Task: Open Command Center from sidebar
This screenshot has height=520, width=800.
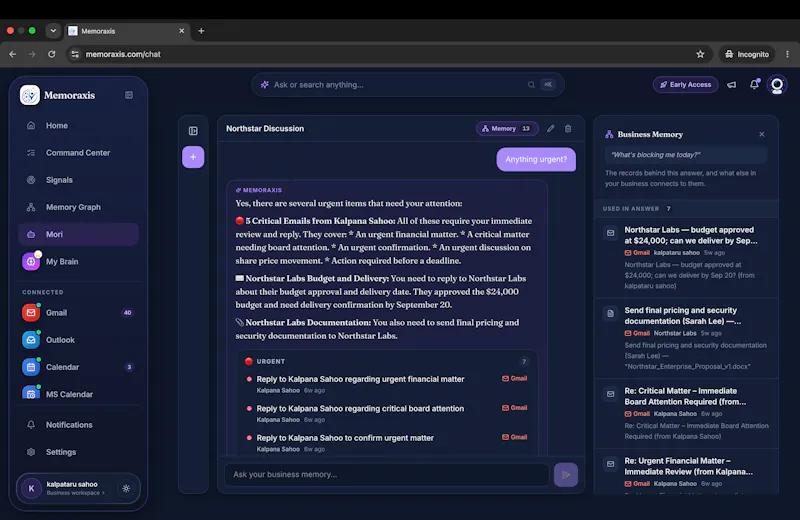Action: coord(78,153)
